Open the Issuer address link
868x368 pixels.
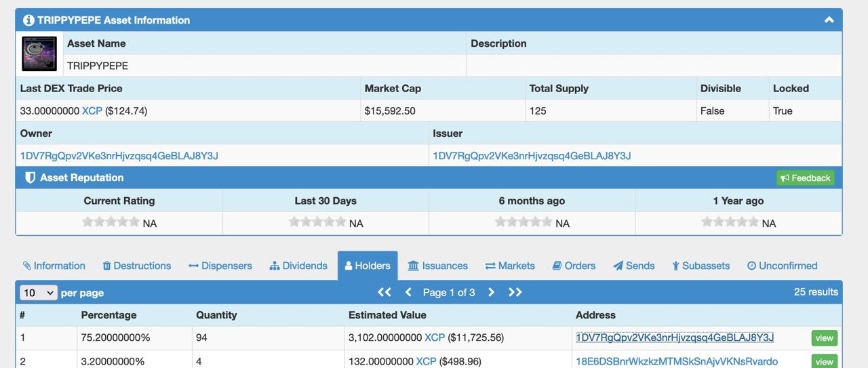[x=532, y=156]
